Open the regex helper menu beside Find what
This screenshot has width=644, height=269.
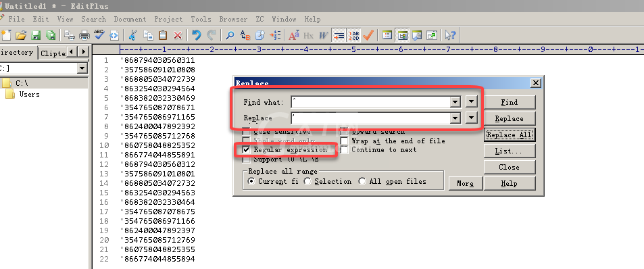coord(472,101)
